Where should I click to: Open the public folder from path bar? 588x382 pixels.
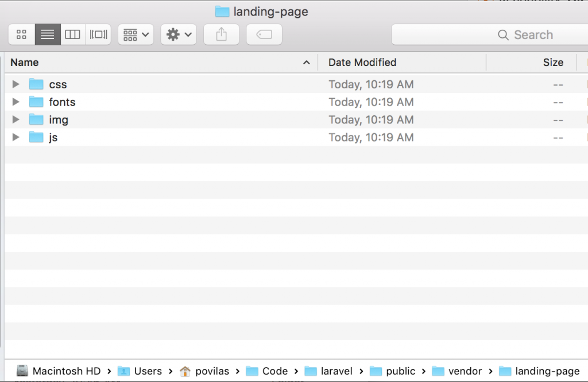[x=399, y=371]
